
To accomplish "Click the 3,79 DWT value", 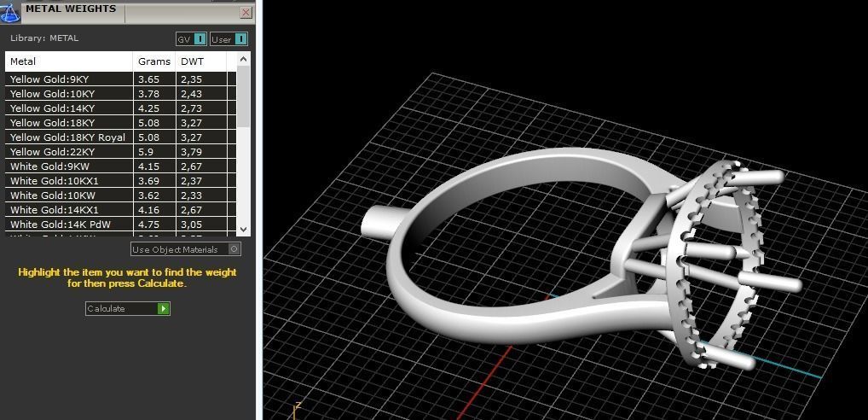I will [x=192, y=152].
